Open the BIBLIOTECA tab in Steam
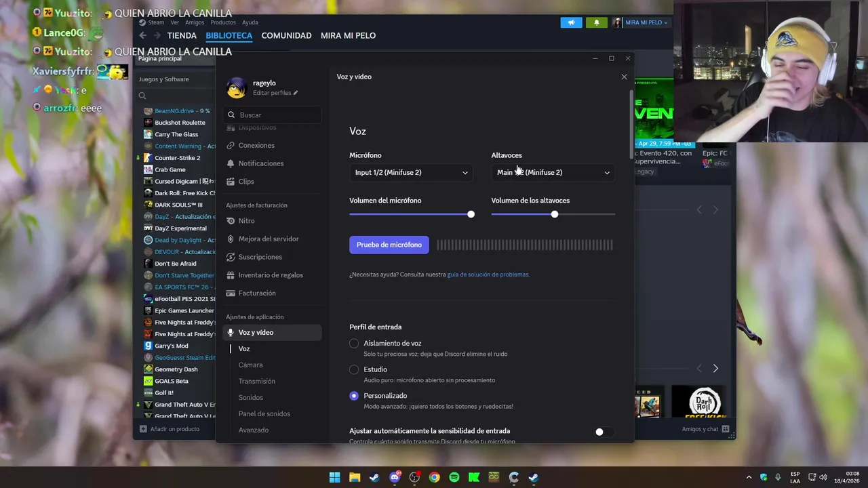The image size is (868, 488). [229, 35]
